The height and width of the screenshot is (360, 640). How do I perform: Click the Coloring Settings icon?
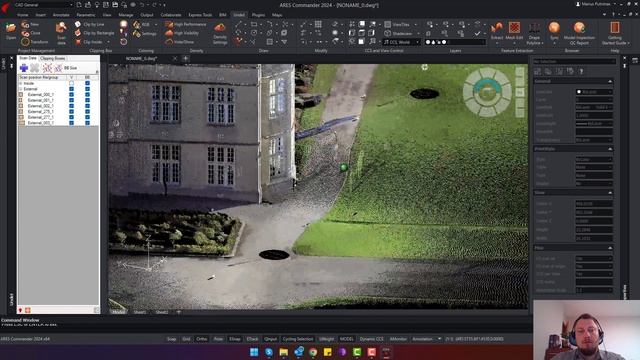coord(137,34)
